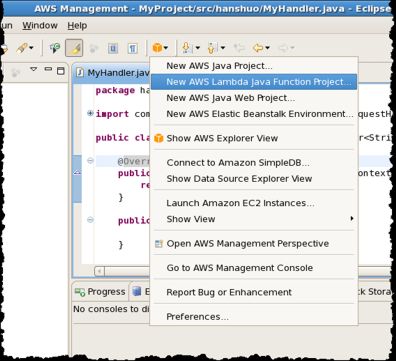Click the 'package' keyword in editor
This screenshot has height=361, width=396.
click(115, 90)
